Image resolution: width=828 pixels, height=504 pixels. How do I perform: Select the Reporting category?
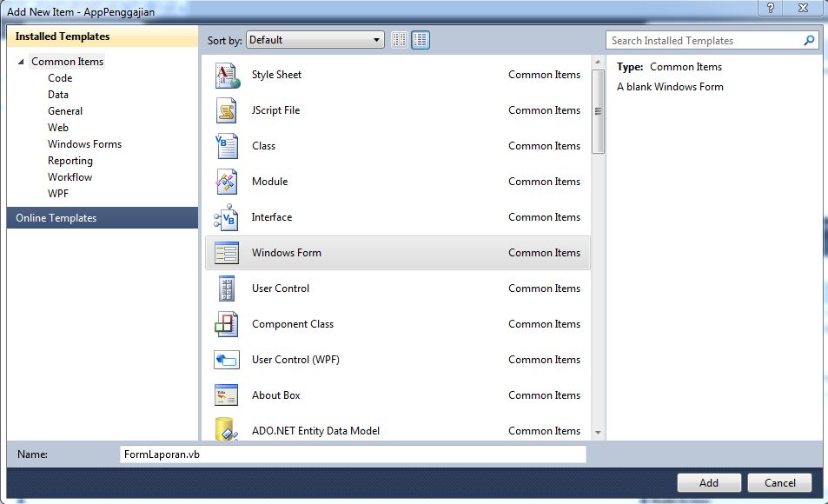click(x=70, y=161)
